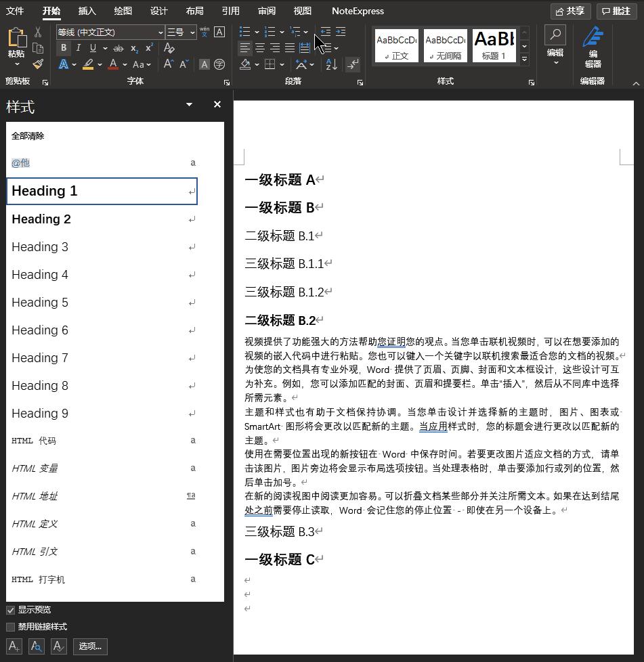Align text right

coord(275,48)
